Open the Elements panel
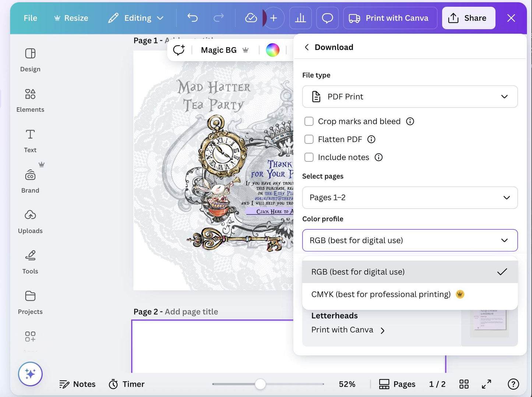This screenshot has width=532, height=397. [30, 100]
